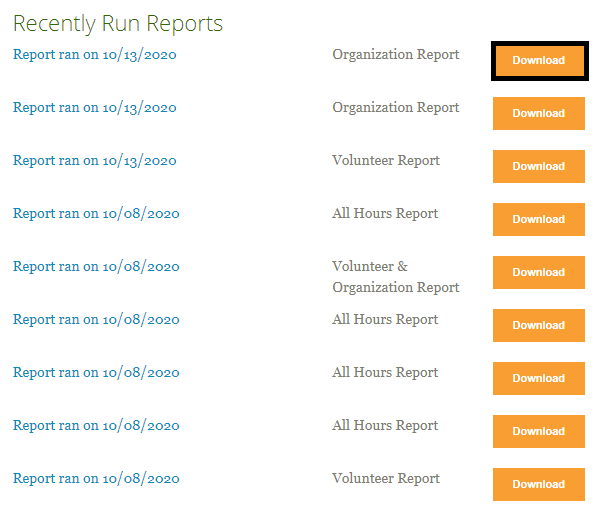Download the 10/08/2020 Volunteer Report
The image size is (616, 518).
(x=539, y=485)
